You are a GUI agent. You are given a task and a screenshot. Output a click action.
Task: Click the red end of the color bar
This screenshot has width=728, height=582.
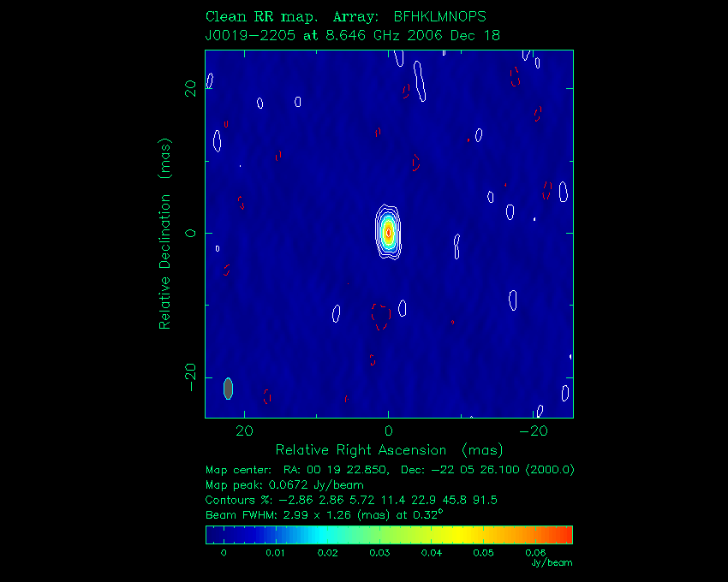[x=564, y=535]
